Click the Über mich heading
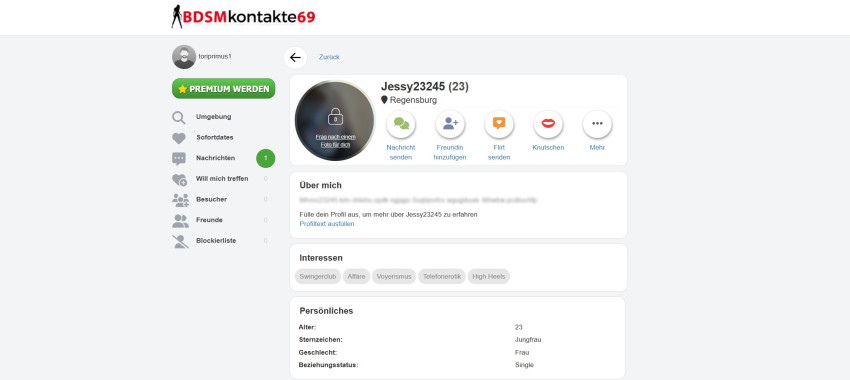 (320, 185)
